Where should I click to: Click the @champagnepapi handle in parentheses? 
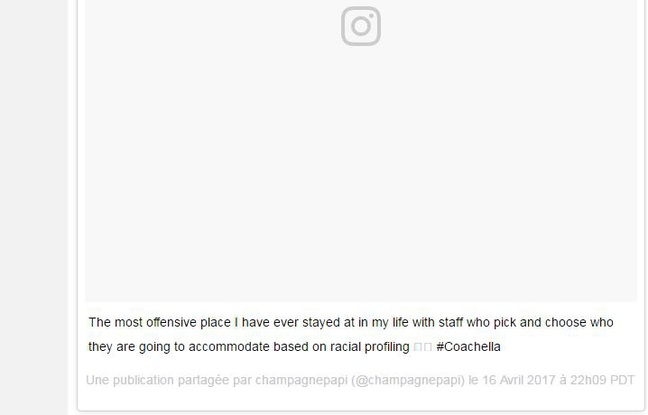coord(408,380)
